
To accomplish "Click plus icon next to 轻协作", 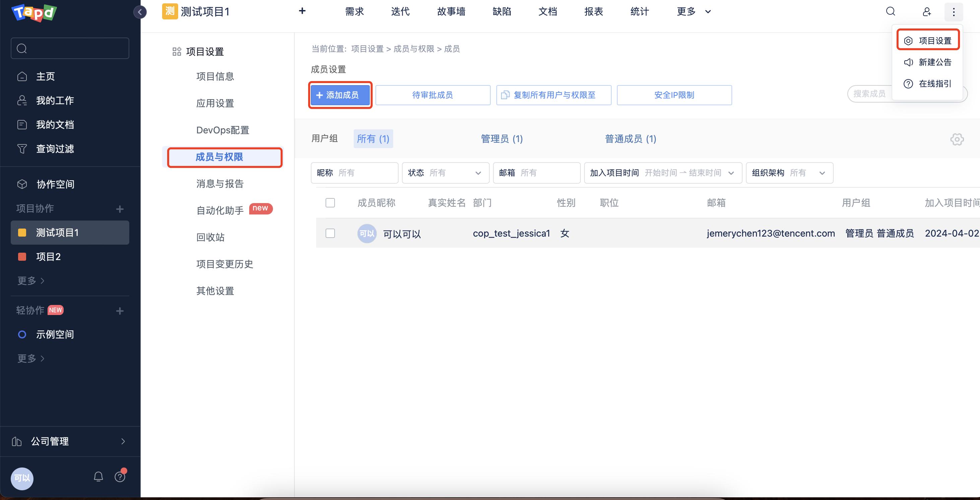I will click(x=120, y=311).
